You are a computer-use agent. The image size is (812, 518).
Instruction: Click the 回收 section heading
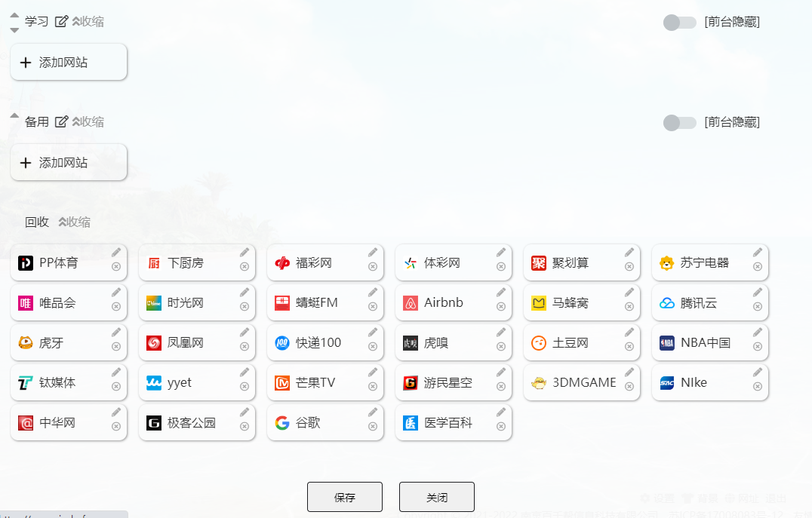click(x=37, y=222)
